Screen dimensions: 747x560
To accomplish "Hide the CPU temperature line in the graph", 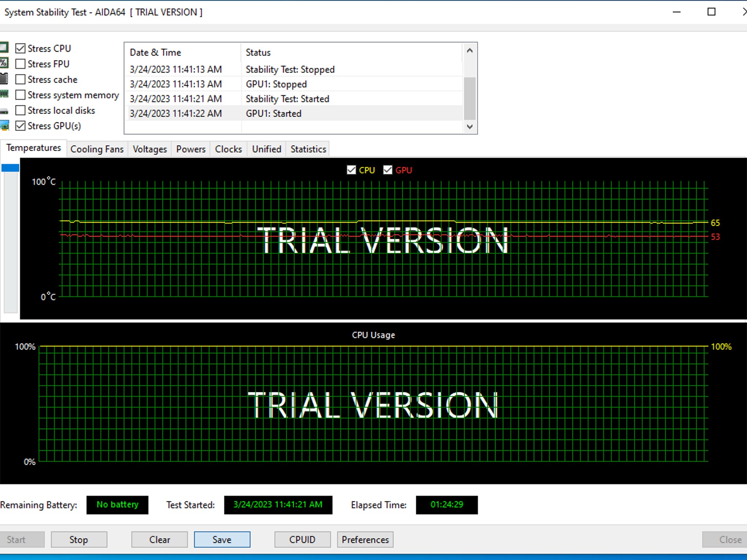I will [351, 170].
